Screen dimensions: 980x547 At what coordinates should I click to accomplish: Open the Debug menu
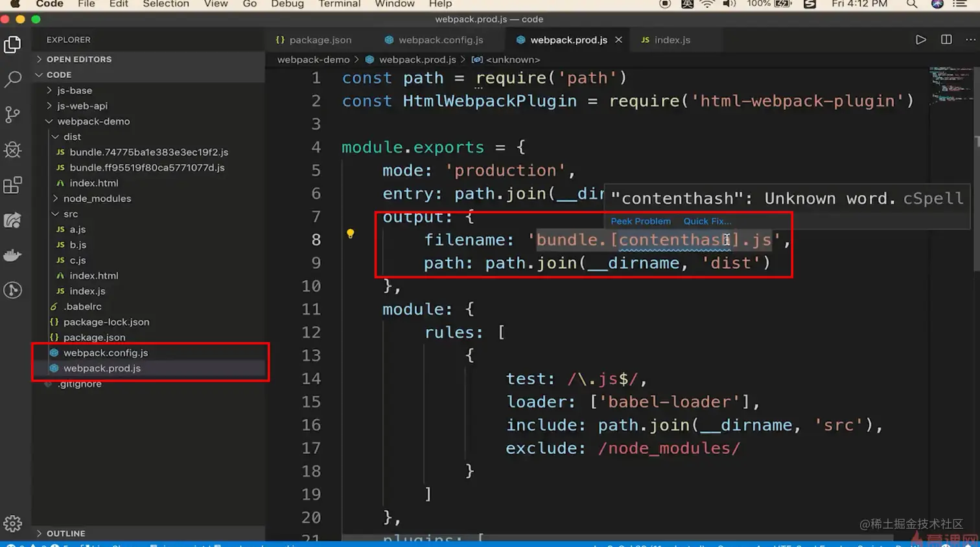pyautogui.click(x=287, y=4)
